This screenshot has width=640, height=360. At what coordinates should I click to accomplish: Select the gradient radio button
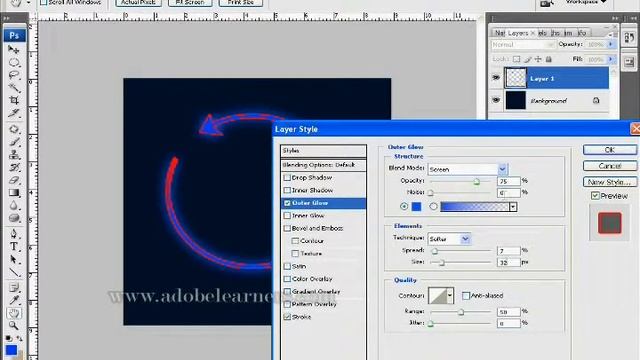(433, 207)
